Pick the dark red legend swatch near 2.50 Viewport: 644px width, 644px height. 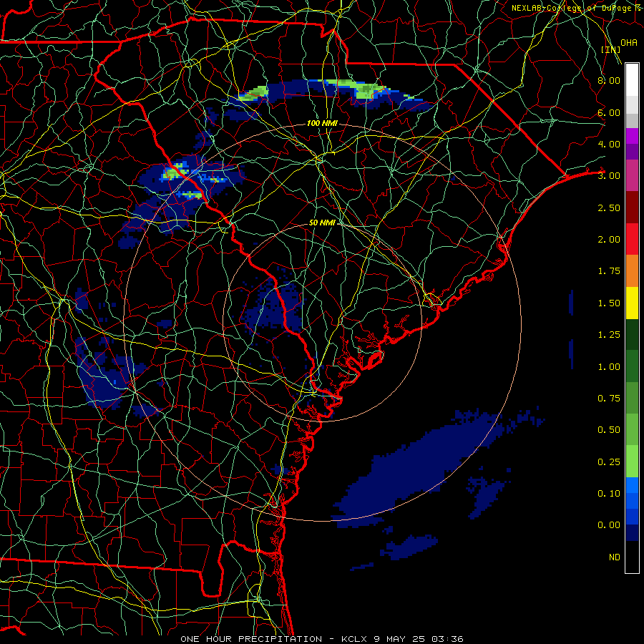pos(632,208)
